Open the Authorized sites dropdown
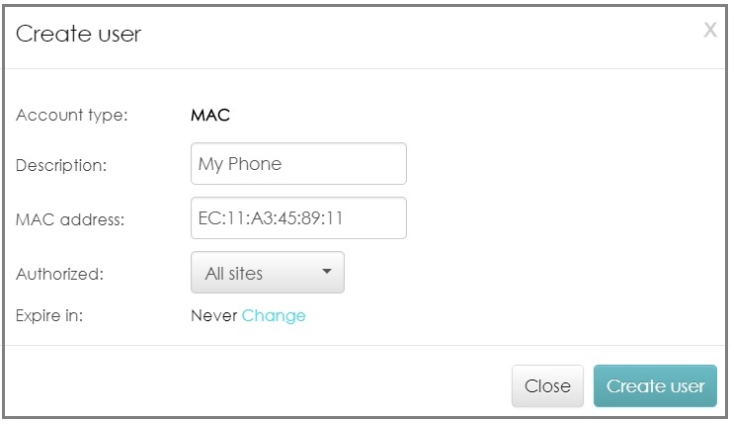The height and width of the screenshot is (426, 734). 267,272
